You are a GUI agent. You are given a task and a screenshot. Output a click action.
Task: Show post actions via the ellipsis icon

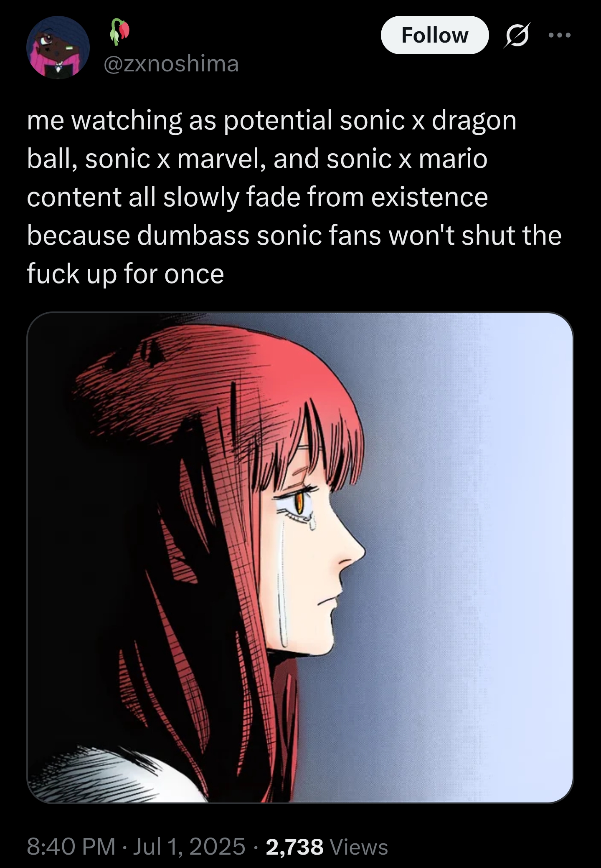[x=559, y=35]
